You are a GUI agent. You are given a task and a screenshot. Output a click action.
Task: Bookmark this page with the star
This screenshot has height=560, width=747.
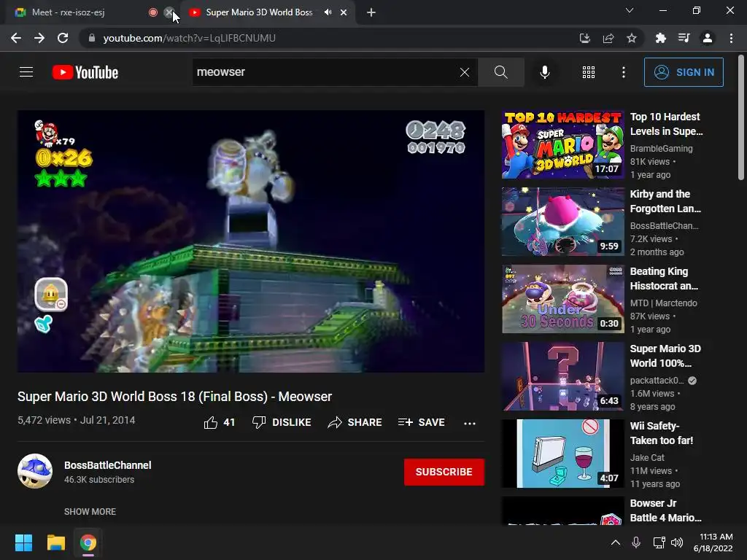pos(632,38)
